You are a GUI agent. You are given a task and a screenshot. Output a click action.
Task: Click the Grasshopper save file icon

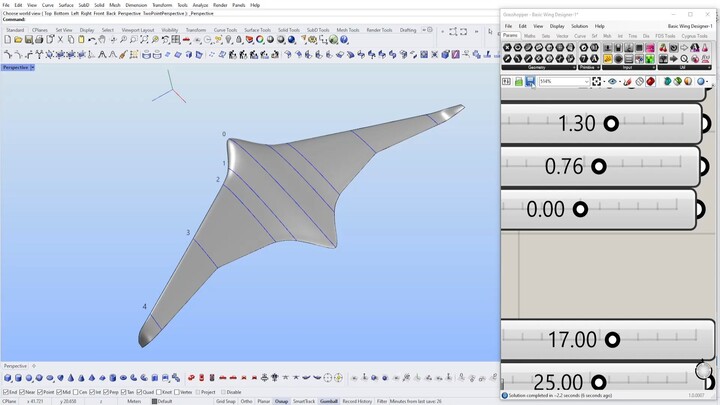pos(530,82)
